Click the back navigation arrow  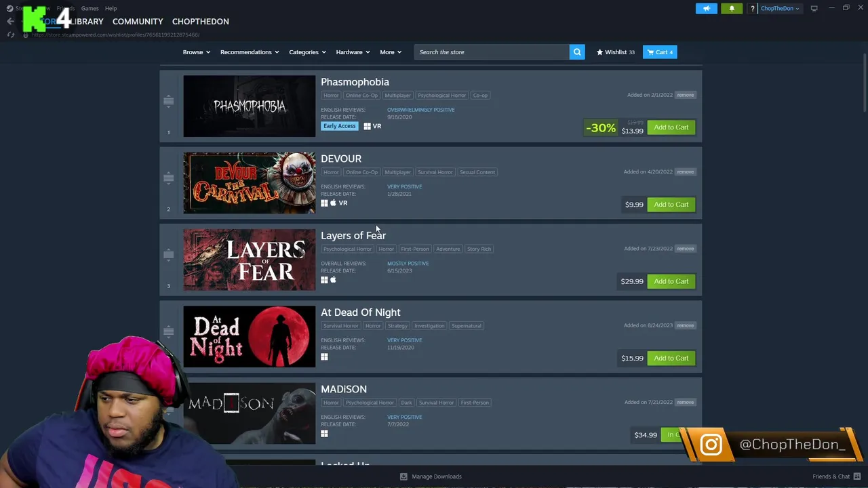pyautogui.click(x=10, y=21)
